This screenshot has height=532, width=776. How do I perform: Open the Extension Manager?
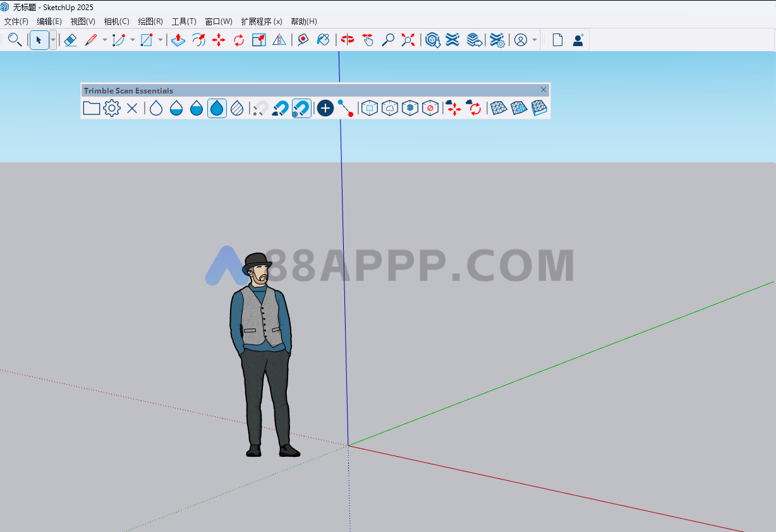pyautogui.click(x=497, y=40)
